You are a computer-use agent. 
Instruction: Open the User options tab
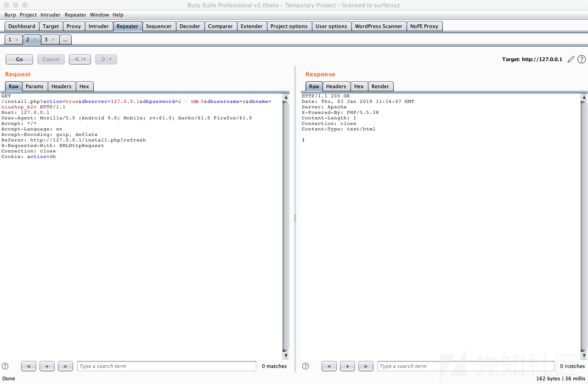tap(331, 26)
